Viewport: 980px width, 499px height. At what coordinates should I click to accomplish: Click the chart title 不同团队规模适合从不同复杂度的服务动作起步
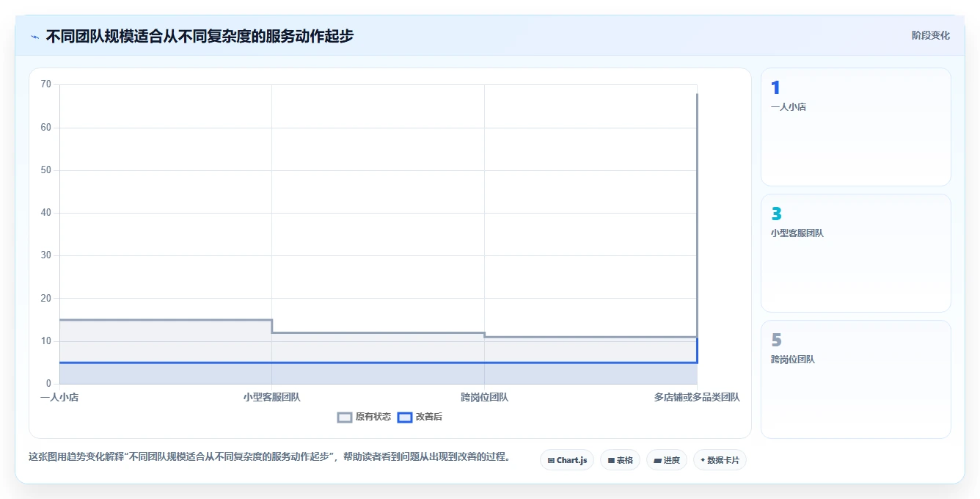click(x=200, y=36)
